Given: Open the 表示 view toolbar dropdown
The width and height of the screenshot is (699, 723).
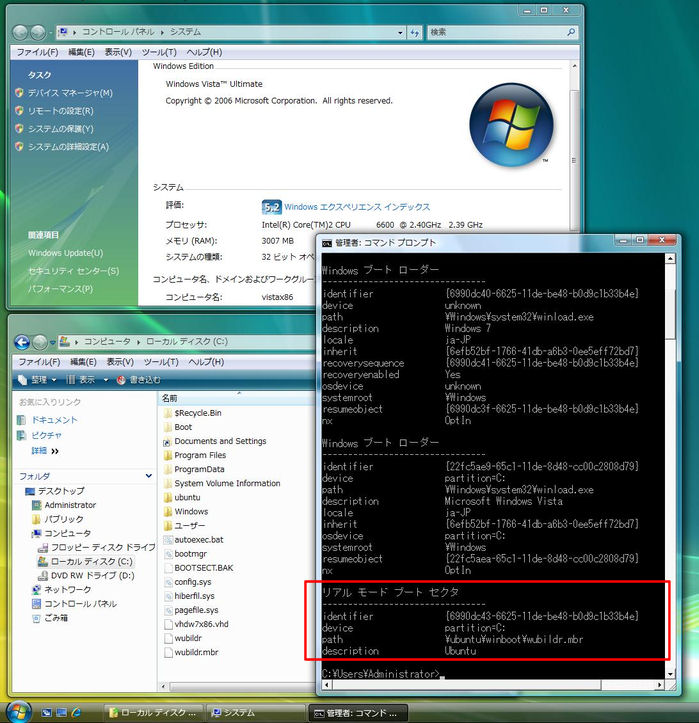Looking at the screenshot, I should pos(87,380).
